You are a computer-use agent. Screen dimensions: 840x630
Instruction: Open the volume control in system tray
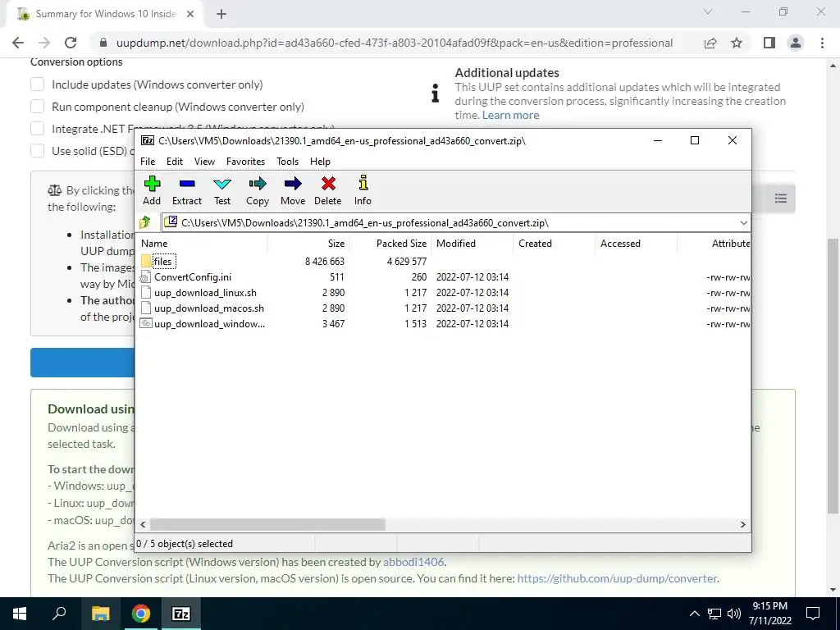[x=734, y=614]
